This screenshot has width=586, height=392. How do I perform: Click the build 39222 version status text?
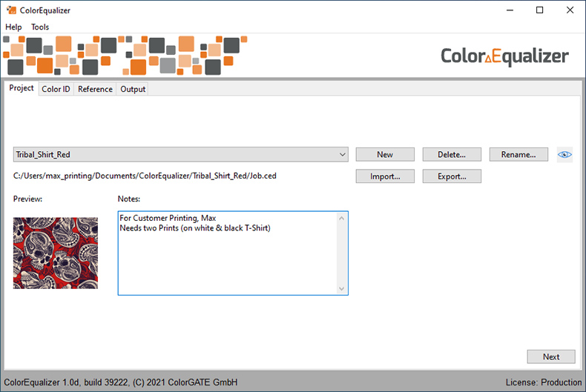point(121,382)
